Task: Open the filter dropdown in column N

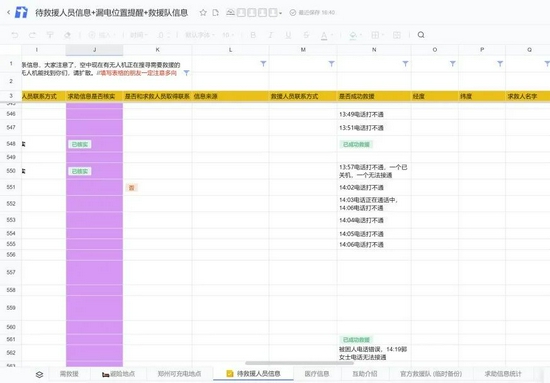Action: point(405,63)
